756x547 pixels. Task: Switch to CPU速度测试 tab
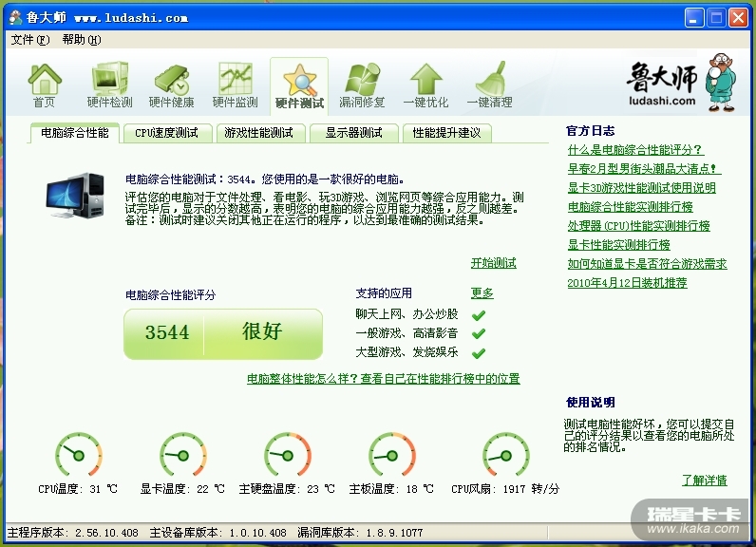167,133
